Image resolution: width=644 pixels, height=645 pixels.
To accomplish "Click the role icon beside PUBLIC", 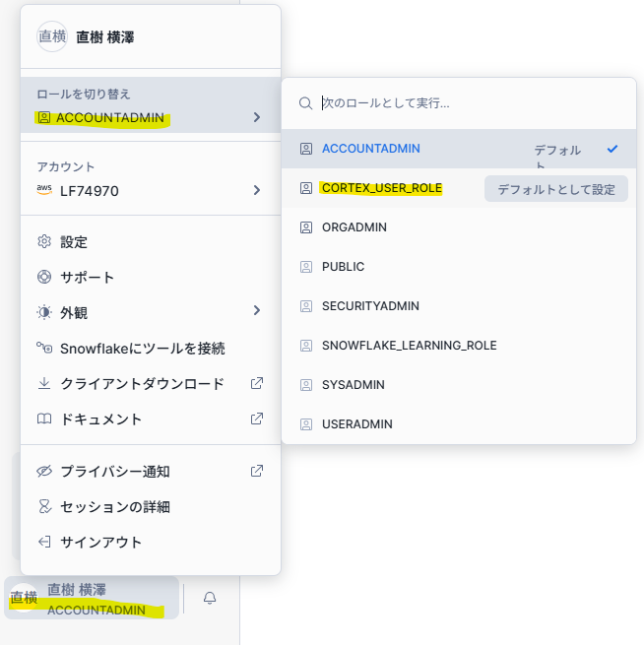I will (306, 267).
